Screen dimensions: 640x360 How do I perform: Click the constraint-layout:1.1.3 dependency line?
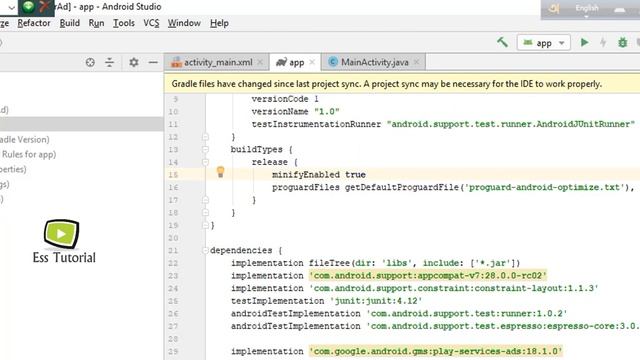point(415,288)
